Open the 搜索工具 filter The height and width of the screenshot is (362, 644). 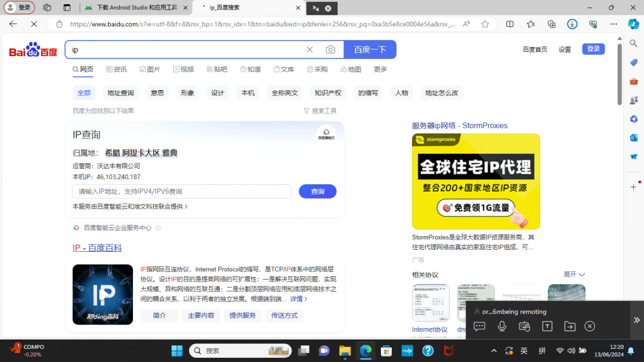click(x=320, y=111)
